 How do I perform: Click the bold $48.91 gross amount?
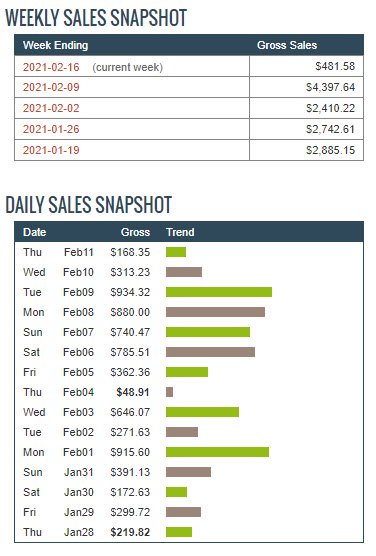click(133, 392)
